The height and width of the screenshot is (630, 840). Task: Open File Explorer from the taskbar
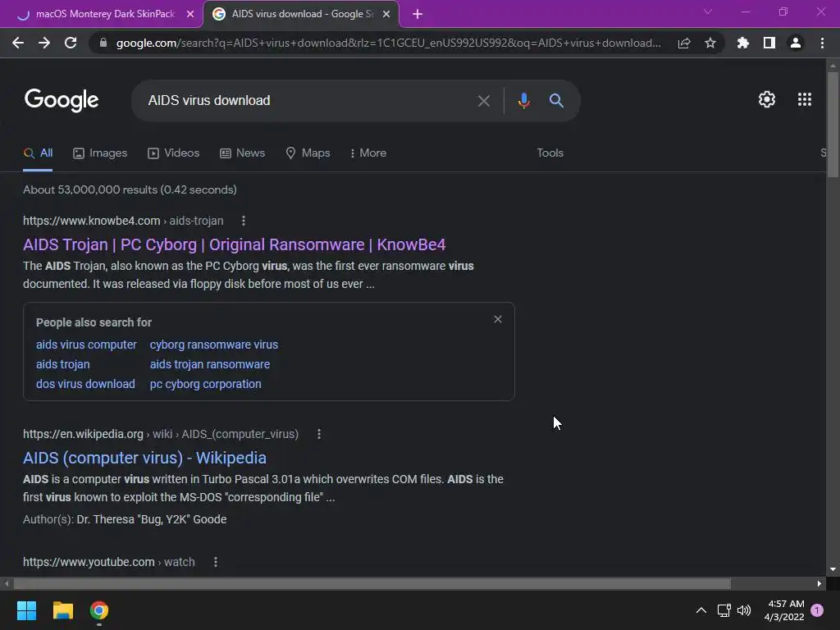coord(62,610)
